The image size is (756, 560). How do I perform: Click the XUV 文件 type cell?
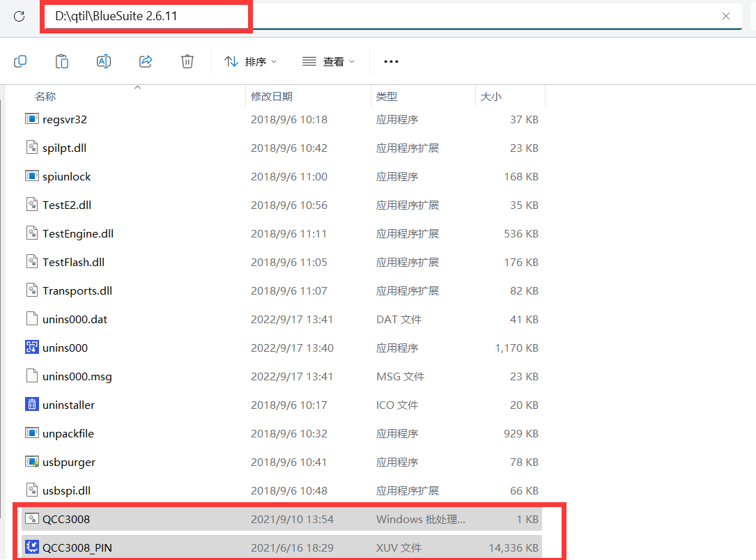point(399,547)
